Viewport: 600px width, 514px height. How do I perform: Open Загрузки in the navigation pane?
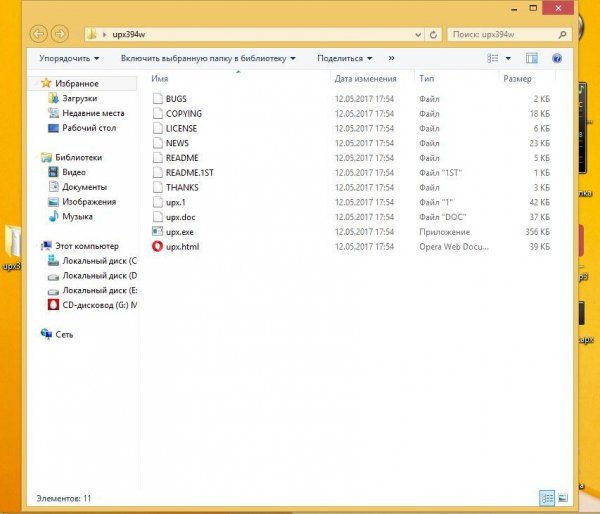pyautogui.click(x=80, y=99)
